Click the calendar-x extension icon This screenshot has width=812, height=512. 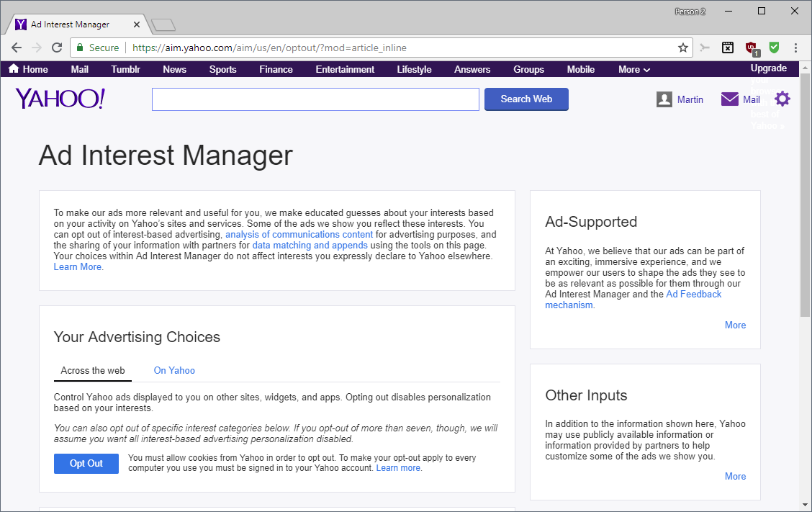click(728, 48)
